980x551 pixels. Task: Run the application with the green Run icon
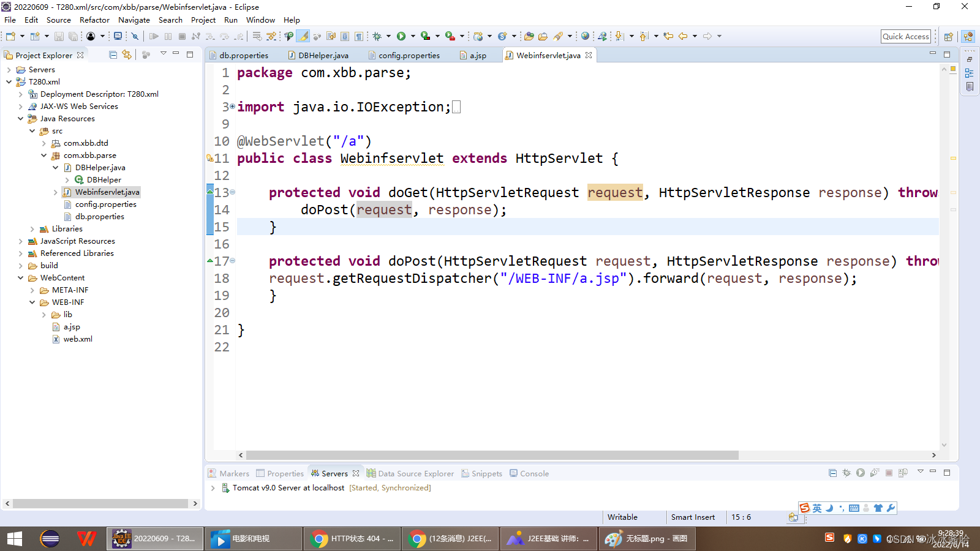[x=401, y=36]
